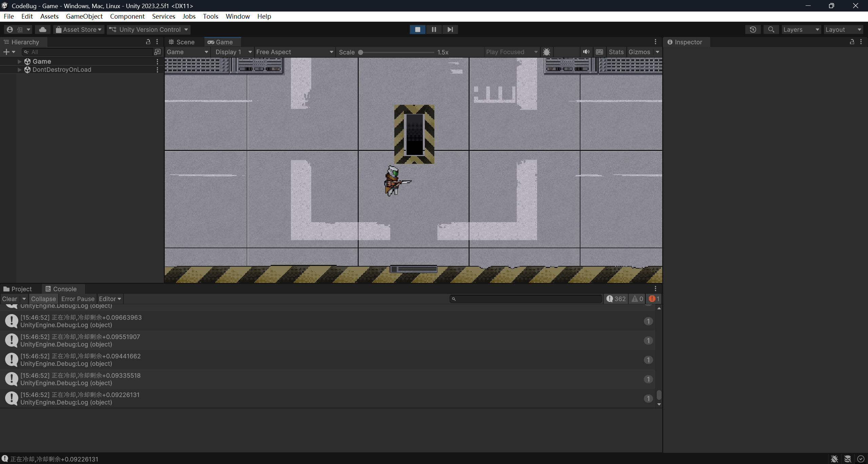Image resolution: width=868 pixels, height=464 pixels.
Task: Click the global search magnifier icon
Action: coord(771,30)
